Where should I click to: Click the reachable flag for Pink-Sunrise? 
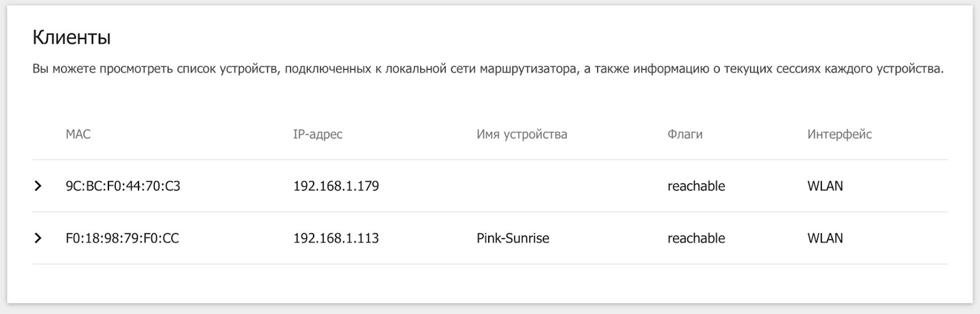pyautogui.click(x=696, y=238)
